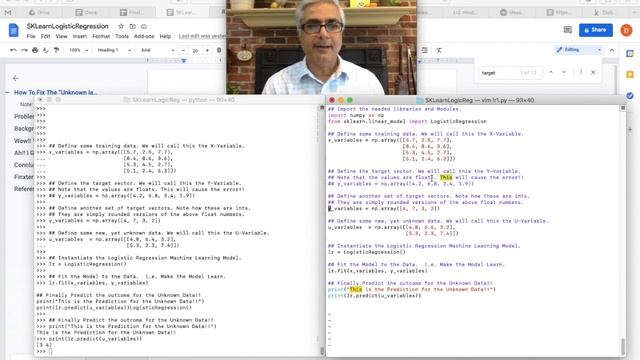Click 'print(lr.predict(u_variables))' in vim window
Viewport: 640px width, 360px height.
tap(374, 296)
